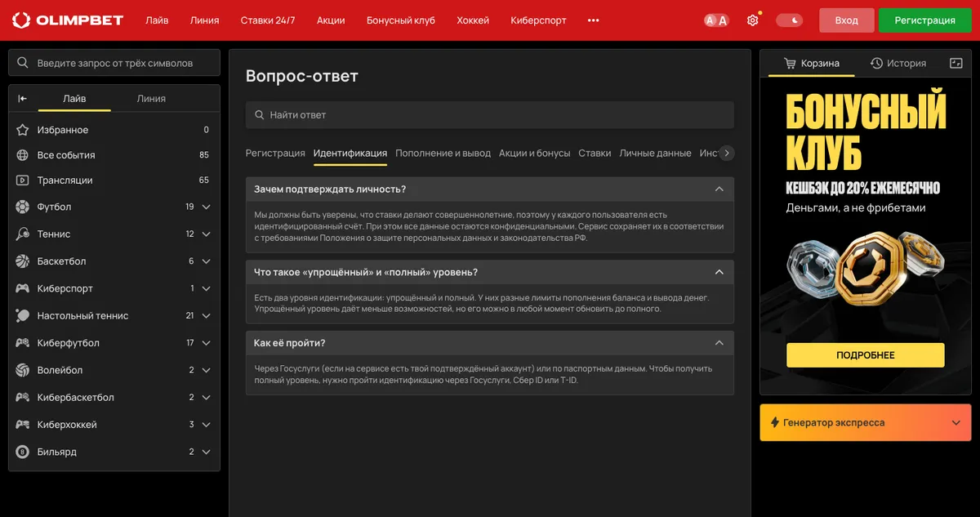The width and height of the screenshot is (980, 517).
Task: Click the Футбол ball icon
Action: coord(23,207)
